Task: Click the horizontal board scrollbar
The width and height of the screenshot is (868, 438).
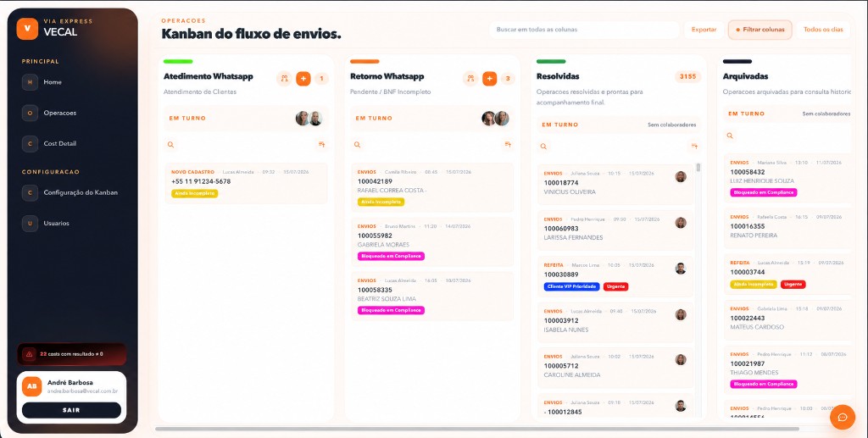Action: [x=477, y=429]
